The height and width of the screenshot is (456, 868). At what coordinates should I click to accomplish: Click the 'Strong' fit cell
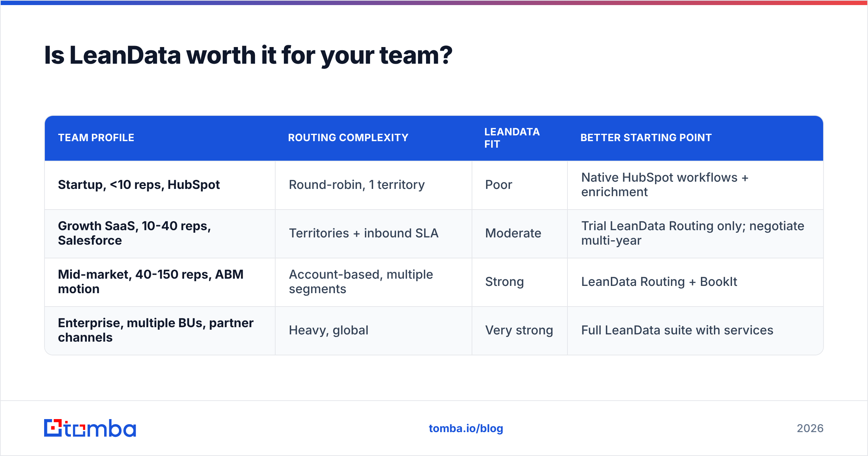pos(520,282)
